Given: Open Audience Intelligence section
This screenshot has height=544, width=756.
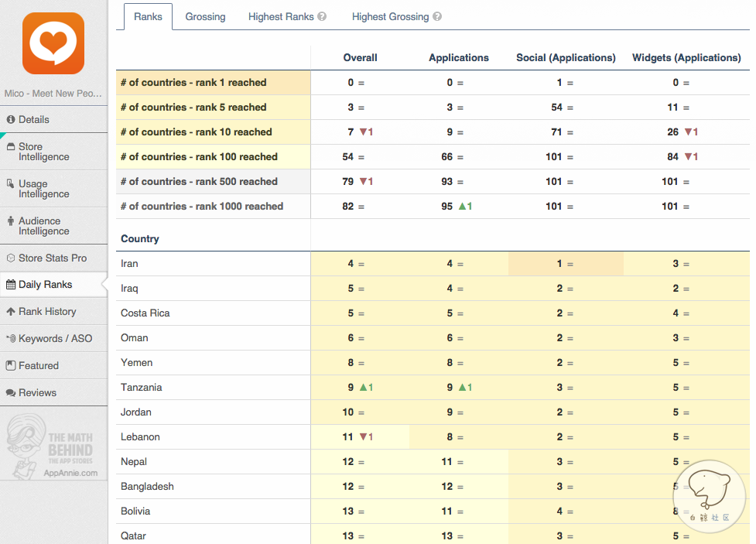Looking at the screenshot, I should 43,226.
